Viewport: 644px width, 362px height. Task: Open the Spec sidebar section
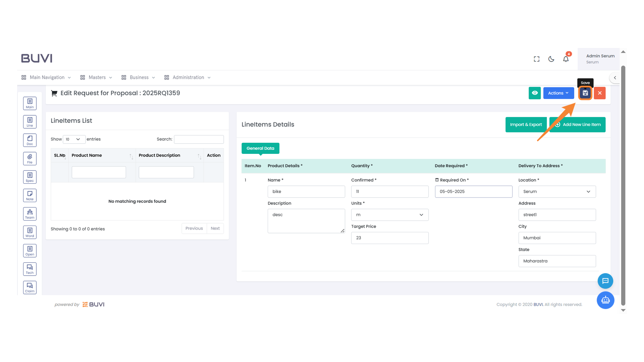point(30,177)
